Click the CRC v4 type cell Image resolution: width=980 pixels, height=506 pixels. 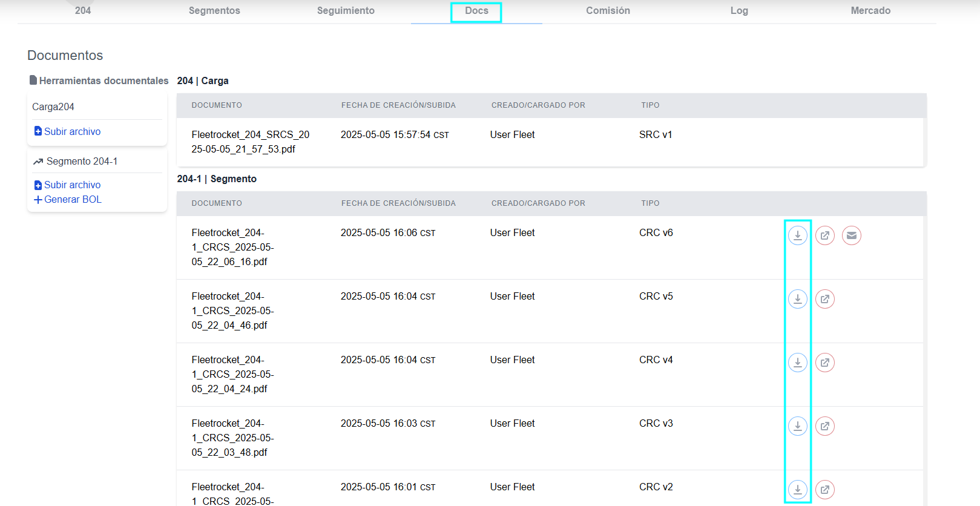[656, 360]
